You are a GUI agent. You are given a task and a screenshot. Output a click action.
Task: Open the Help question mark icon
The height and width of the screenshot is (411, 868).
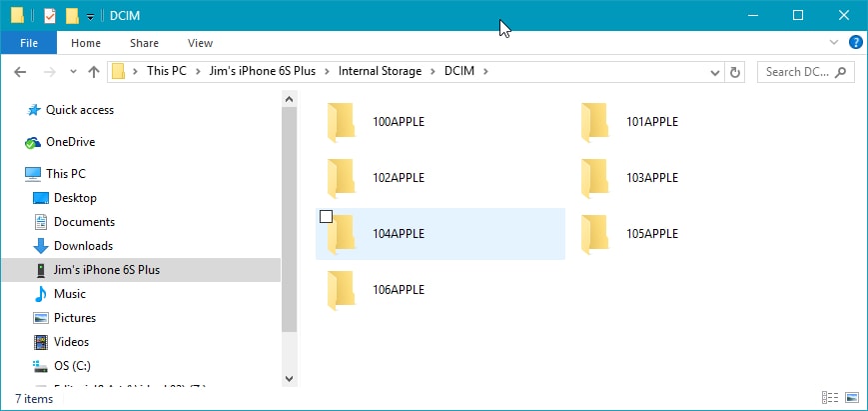click(x=856, y=43)
